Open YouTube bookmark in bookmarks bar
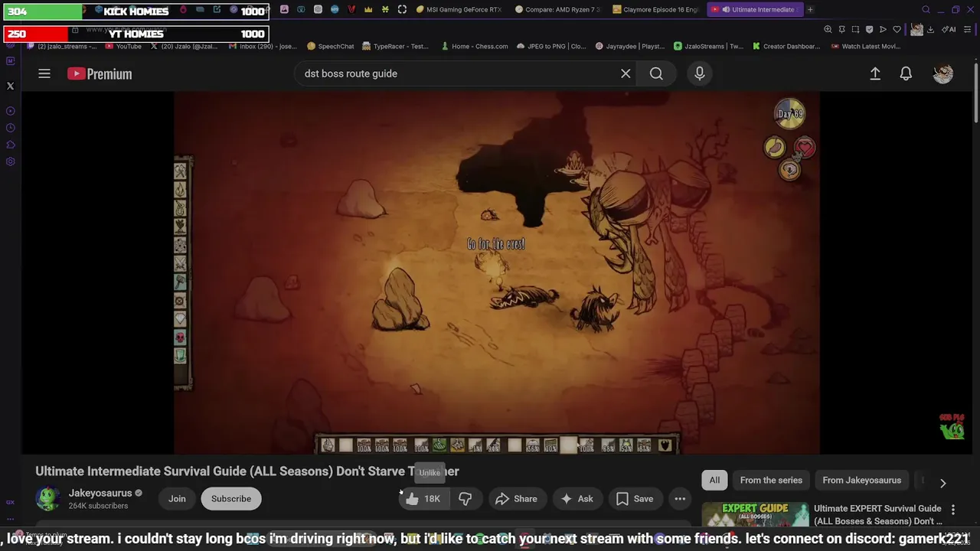 (123, 46)
